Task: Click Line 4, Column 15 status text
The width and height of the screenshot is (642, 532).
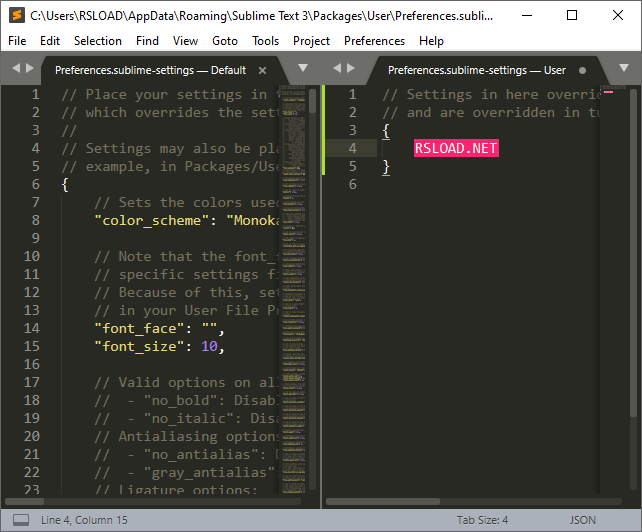Action: (84, 520)
